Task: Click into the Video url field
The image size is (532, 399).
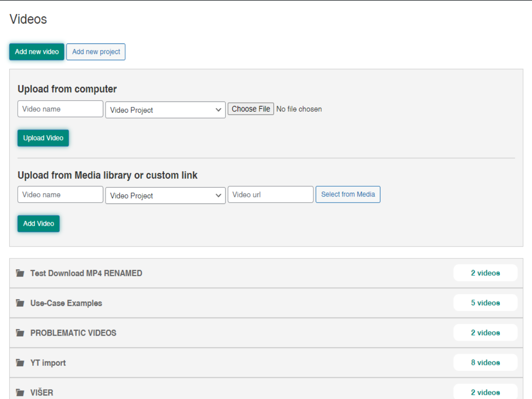Action: coord(270,195)
